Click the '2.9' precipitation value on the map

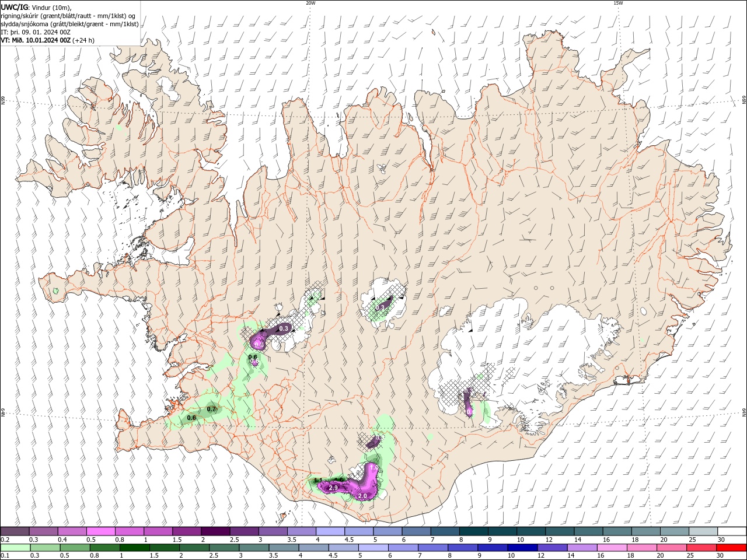coord(334,488)
